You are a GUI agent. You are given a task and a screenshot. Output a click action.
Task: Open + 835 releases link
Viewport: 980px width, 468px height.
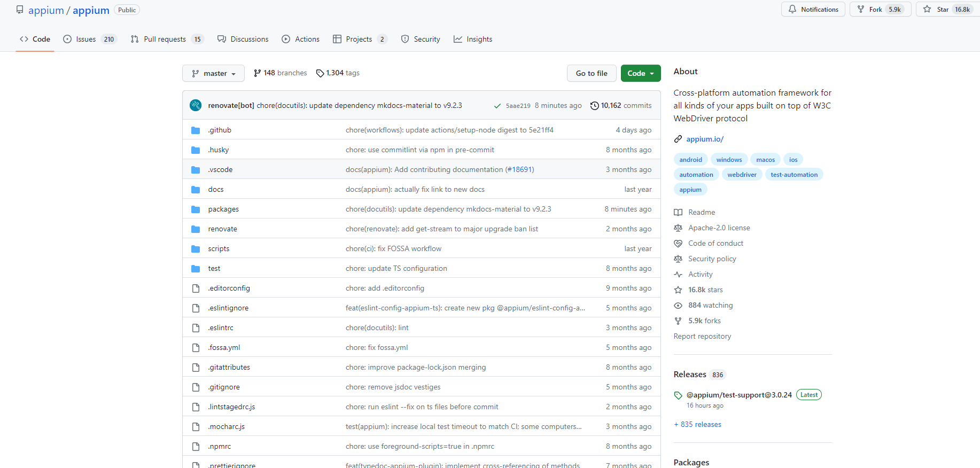697,424
